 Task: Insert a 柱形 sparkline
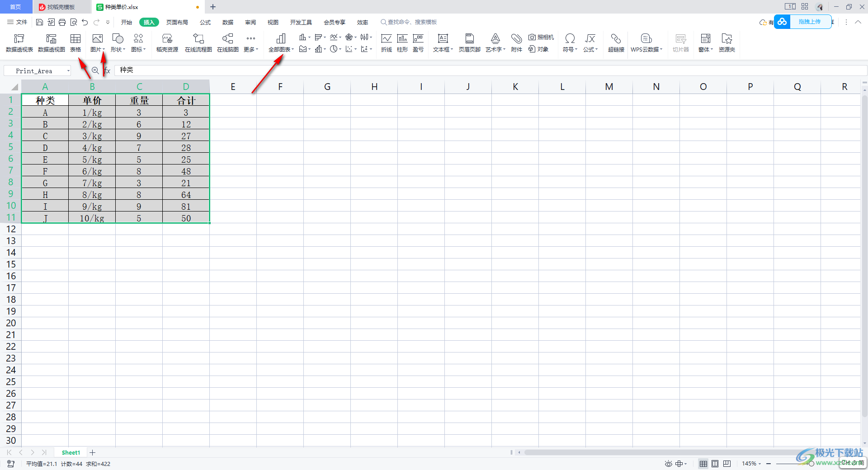point(402,43)
